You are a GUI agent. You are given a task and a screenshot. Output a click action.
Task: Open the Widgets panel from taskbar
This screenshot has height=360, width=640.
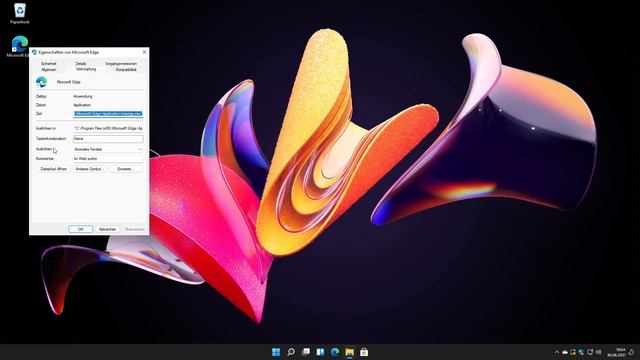click(320, 352)
